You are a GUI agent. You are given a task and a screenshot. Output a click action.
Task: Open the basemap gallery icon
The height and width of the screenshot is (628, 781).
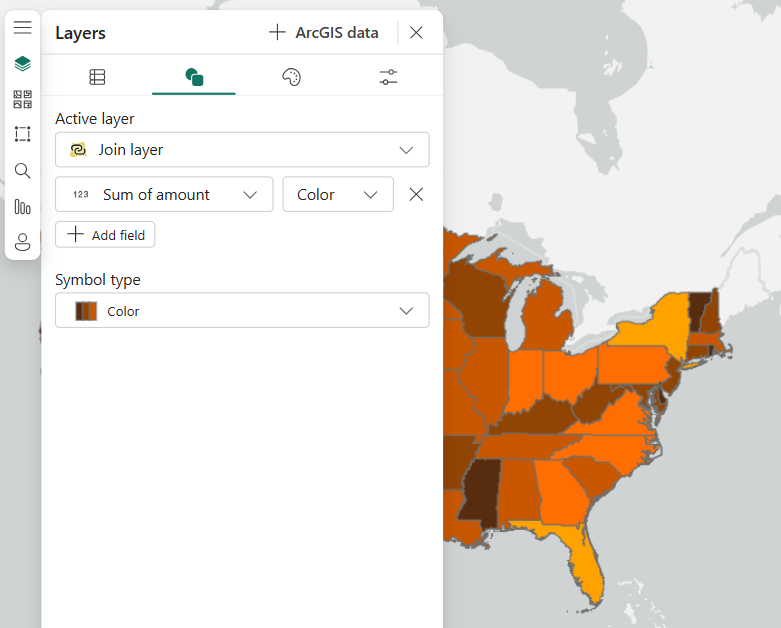(22, 99)
